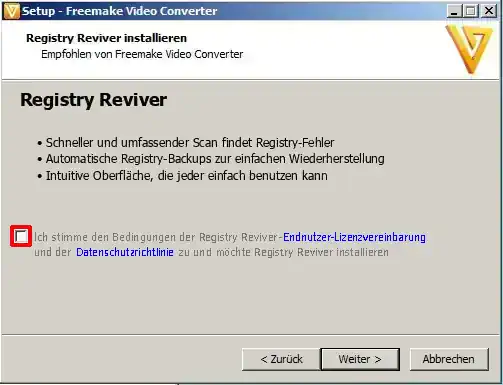503x385 pixels.
Task: Open the Endnutzer-Lizenzvereinbarung link
Action: tap(354, 237)
